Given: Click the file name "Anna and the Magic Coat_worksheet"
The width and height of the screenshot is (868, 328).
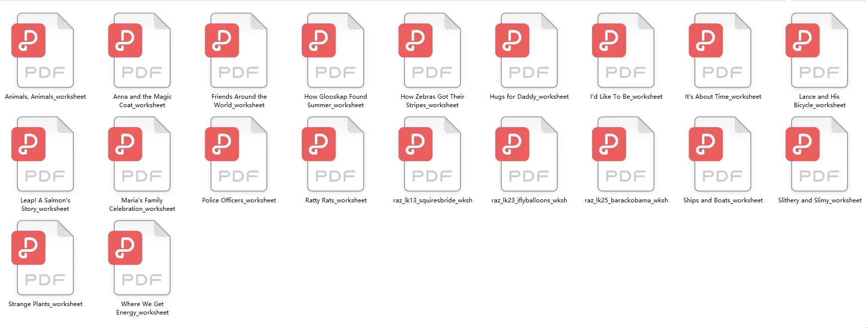Looking at the screenshot, I should tap(142, 101).
